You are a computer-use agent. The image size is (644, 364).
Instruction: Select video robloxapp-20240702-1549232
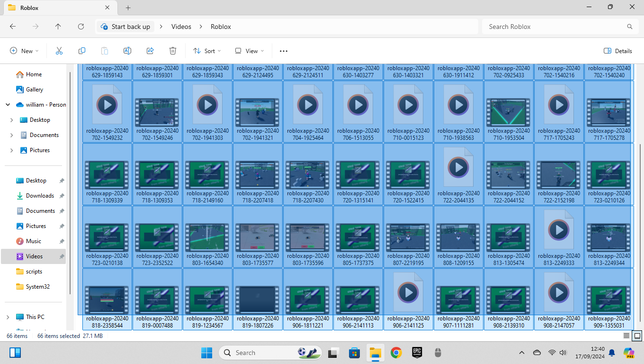pos(107,111)
